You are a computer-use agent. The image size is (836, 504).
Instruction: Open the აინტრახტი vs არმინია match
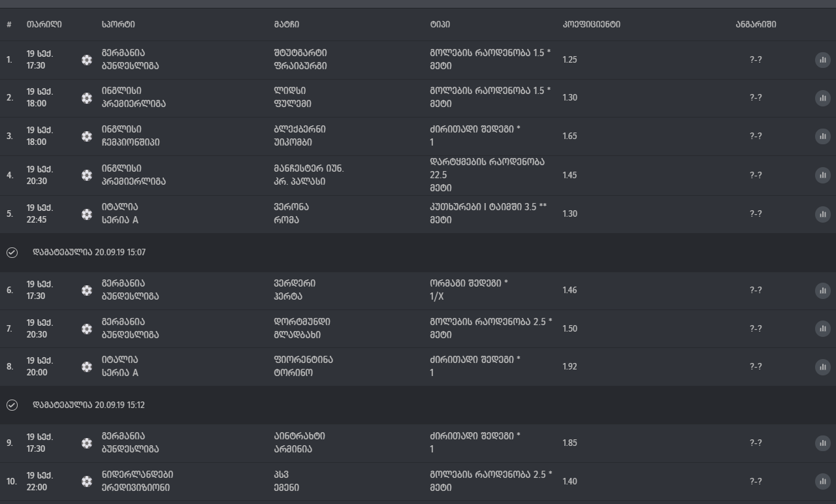[x=299, y=443]
